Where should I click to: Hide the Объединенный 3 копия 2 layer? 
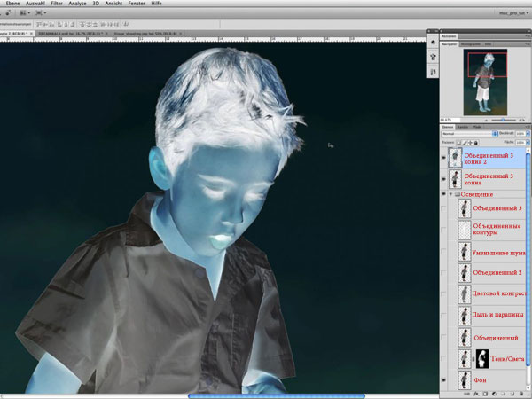pos(444,158)
